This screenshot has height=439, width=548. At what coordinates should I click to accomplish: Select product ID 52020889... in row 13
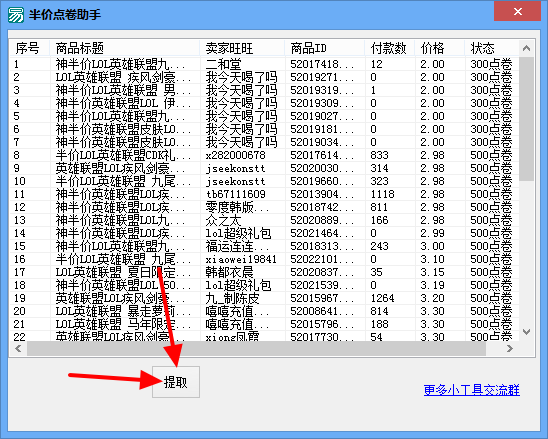pyautogui.click(x=322, y=220)
